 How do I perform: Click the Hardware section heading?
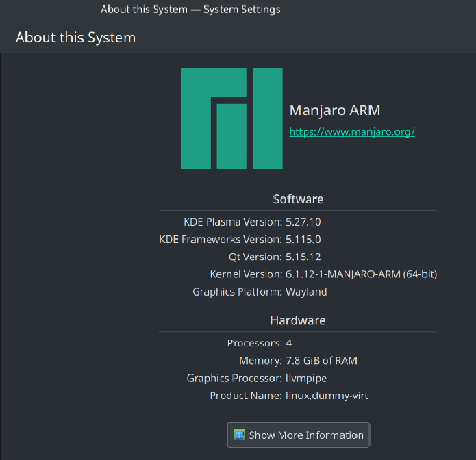click(298, 320)
